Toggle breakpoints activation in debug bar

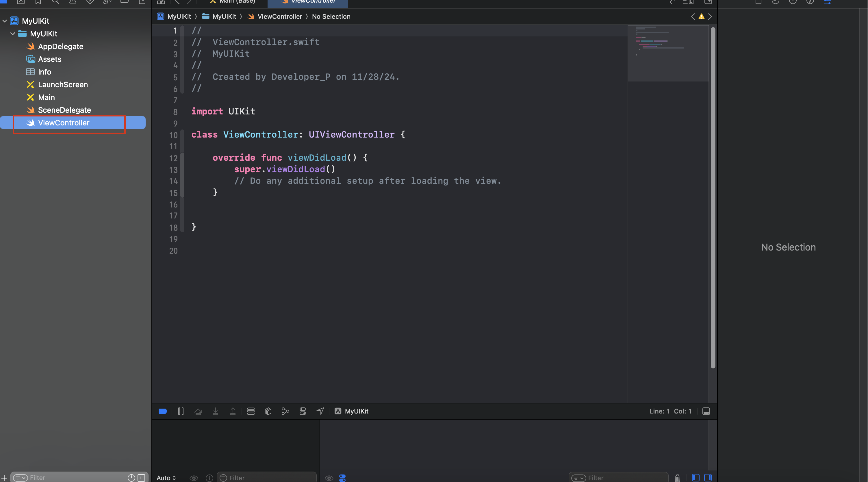163,411
